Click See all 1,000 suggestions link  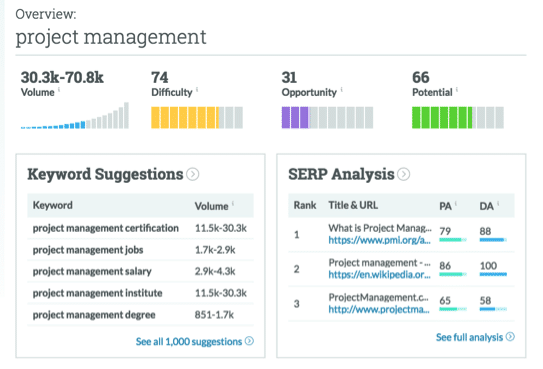(189, 342)
